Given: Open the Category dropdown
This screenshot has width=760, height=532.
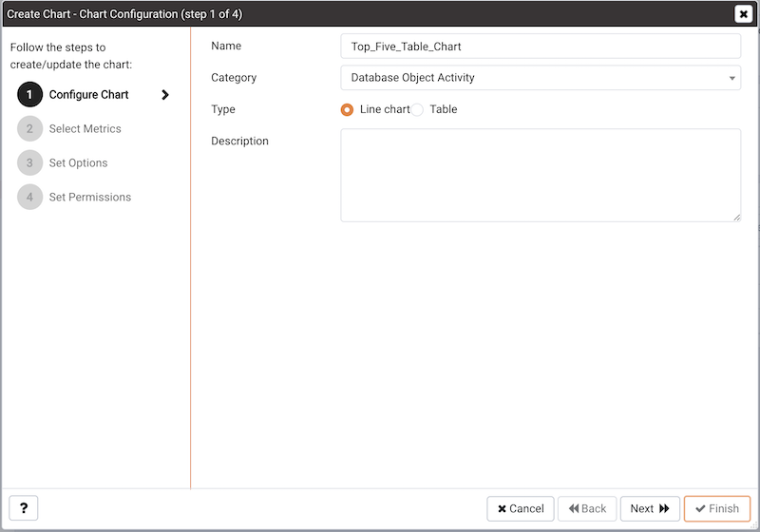Looking at the screenshot, I should [541, 78].
